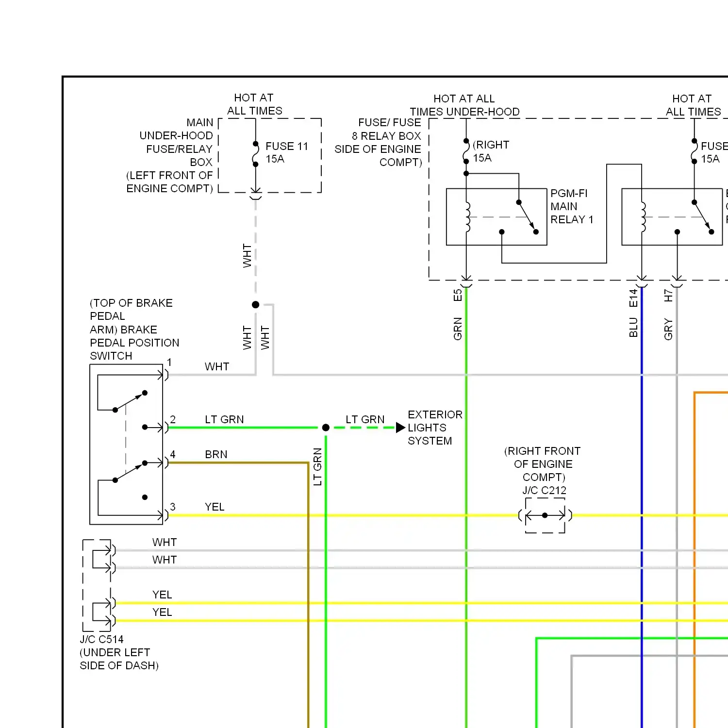Click the lower YEL label beside J/C C514

[162, 612]
